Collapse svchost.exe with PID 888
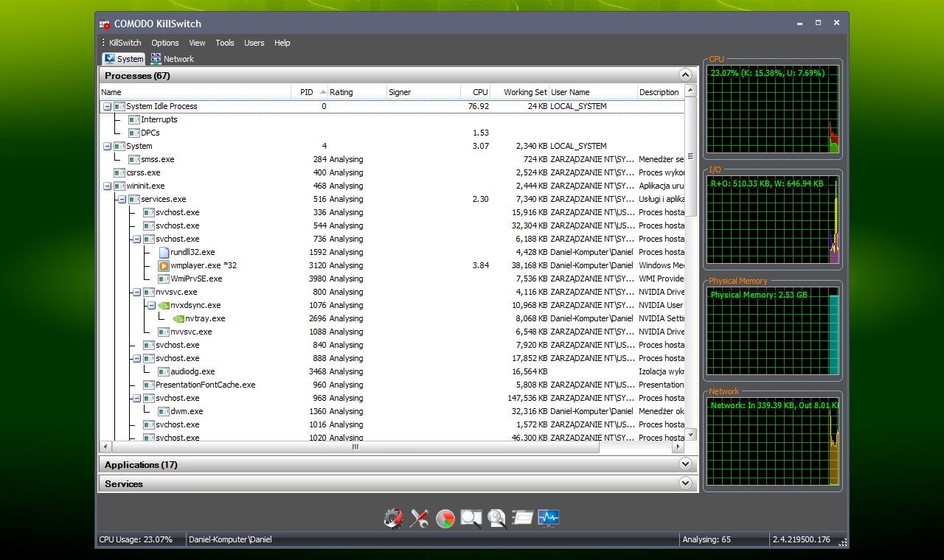The image size is (944, 560). tap(136, 358)
